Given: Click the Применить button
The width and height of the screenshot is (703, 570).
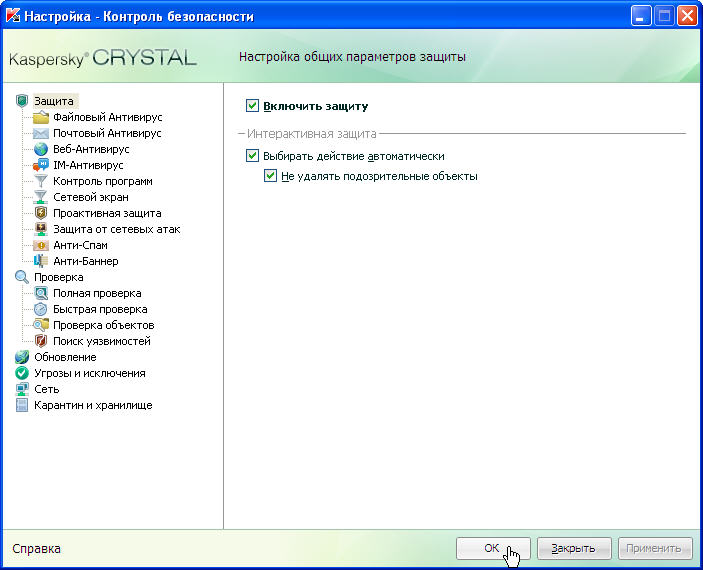Looking at the screenshot, I should coord(655,548).
